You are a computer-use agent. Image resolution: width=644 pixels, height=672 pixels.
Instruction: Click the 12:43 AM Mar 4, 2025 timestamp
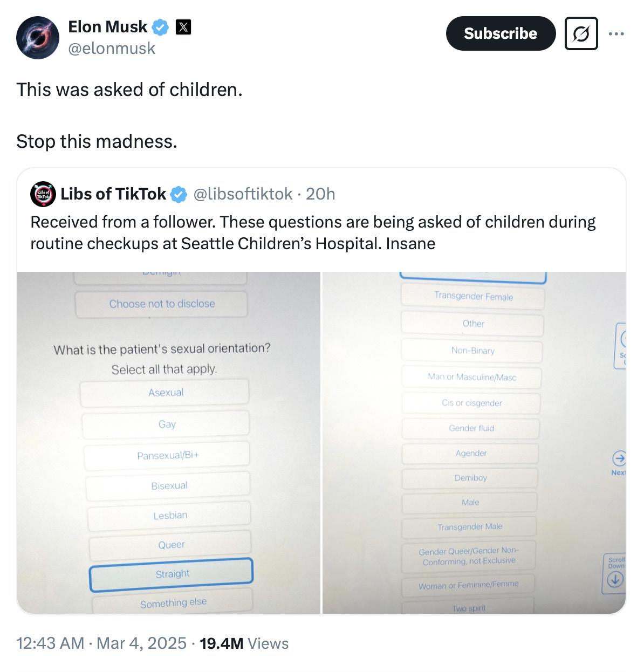(x=101, y=643)
